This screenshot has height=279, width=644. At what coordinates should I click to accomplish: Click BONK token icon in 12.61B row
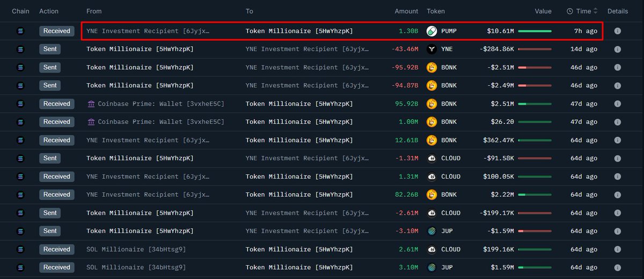(x=432, y=140)
